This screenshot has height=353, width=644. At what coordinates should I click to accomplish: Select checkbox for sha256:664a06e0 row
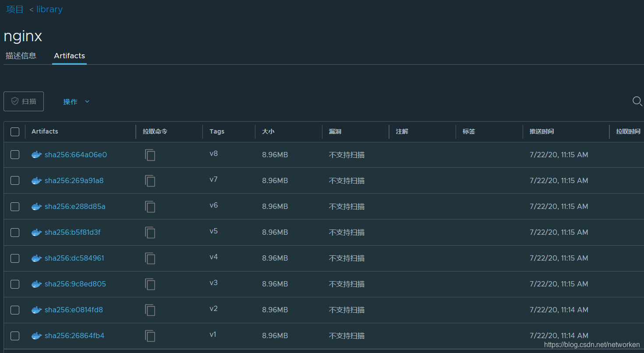tap(15, 155)
